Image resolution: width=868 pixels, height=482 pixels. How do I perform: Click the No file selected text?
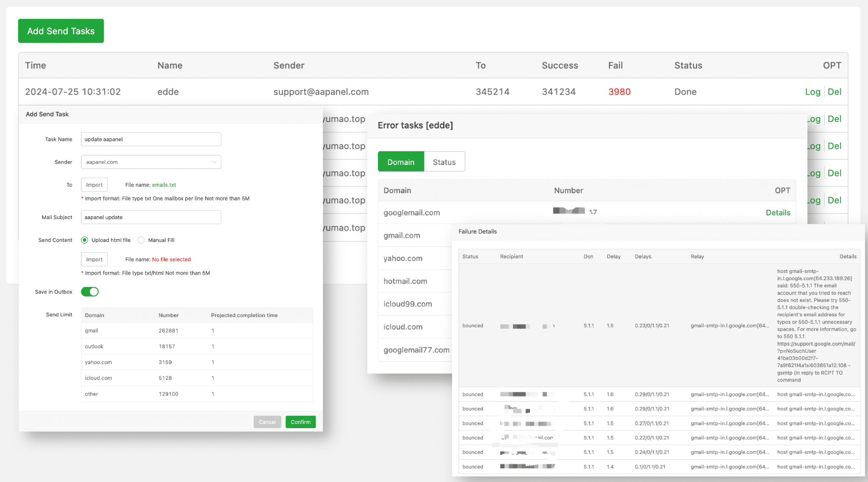coord(171,259)
